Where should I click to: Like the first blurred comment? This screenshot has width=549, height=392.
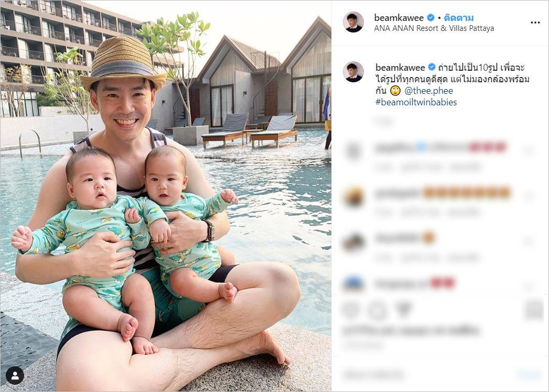(528, 151)
